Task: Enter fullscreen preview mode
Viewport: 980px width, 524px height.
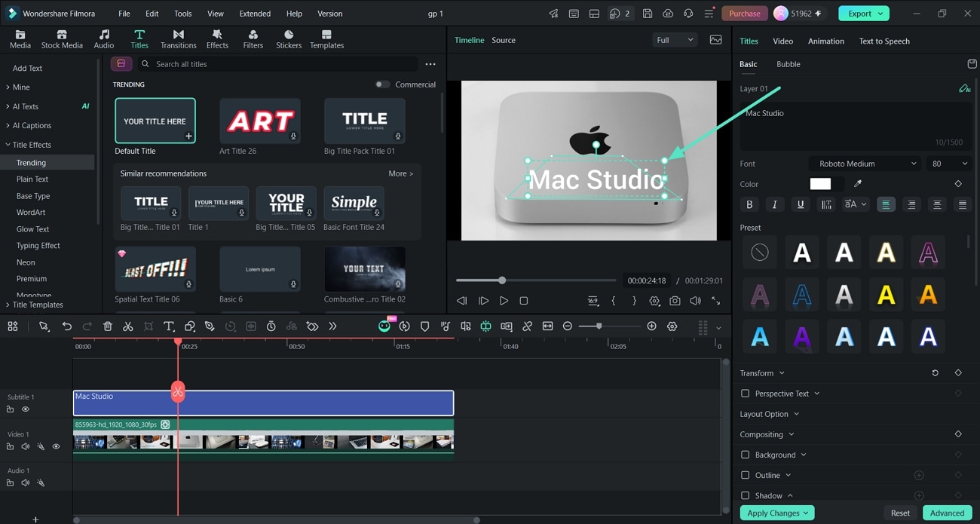Action: click(715, 301)
